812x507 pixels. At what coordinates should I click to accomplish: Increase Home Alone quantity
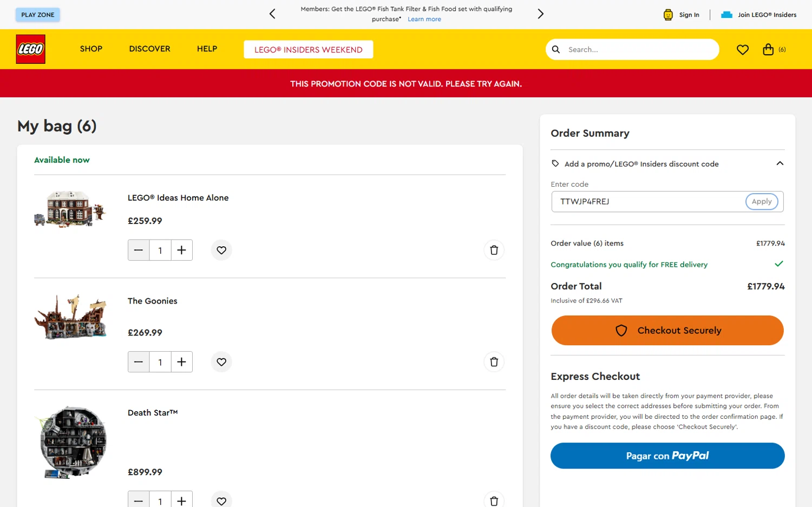(x=182, y=250)
